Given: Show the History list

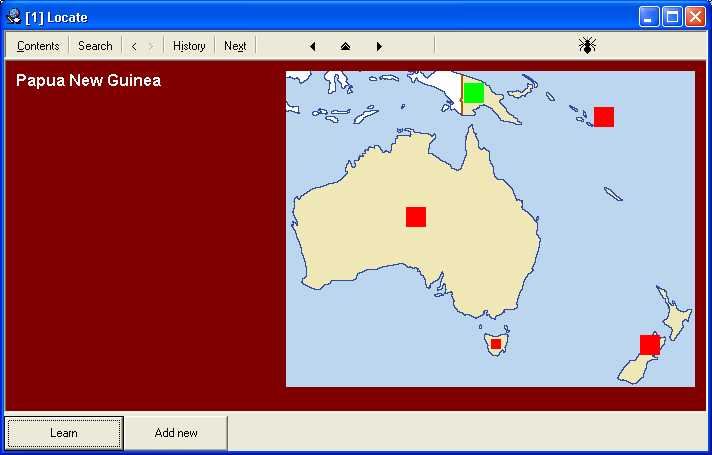Looking at the screenshot, I should tap(189, 46).
